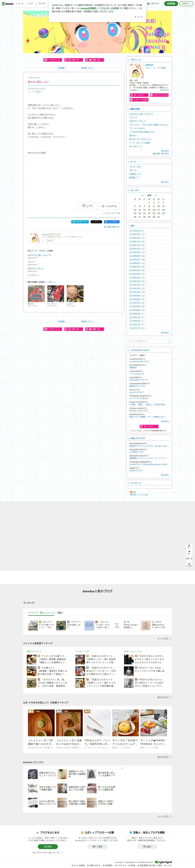Click the orange RSS feed icon

[131, 492]
